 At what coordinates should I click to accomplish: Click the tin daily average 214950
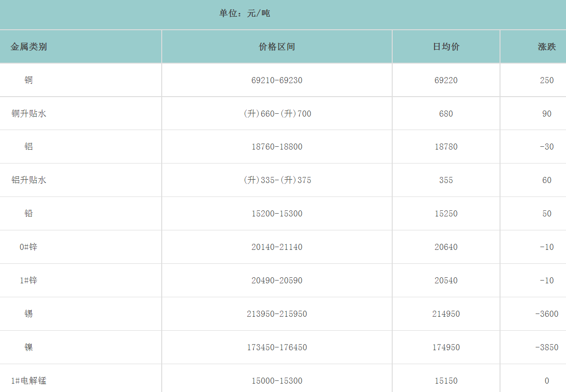click(x=446, y=314)
